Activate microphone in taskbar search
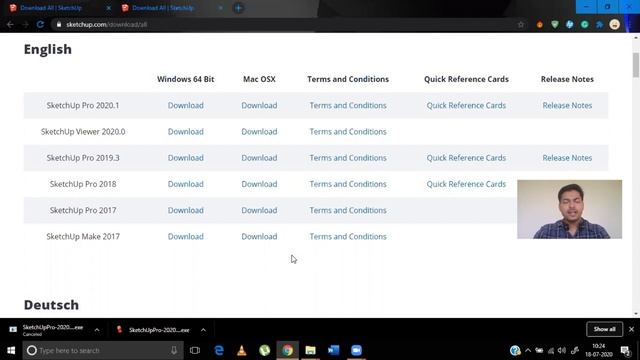Viewport: 640px width, 360px height. pos(174,350)
